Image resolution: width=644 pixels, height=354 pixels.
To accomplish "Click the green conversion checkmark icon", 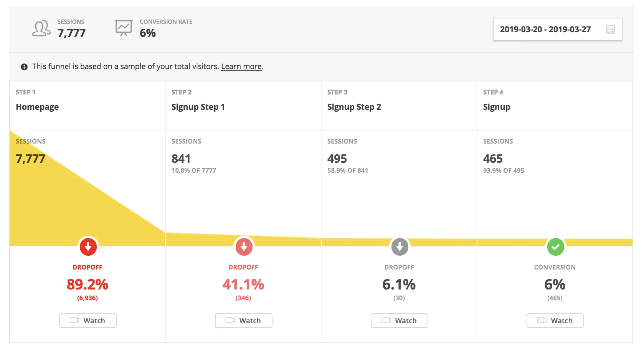I will pyautogui.click(x=555, y=247).
